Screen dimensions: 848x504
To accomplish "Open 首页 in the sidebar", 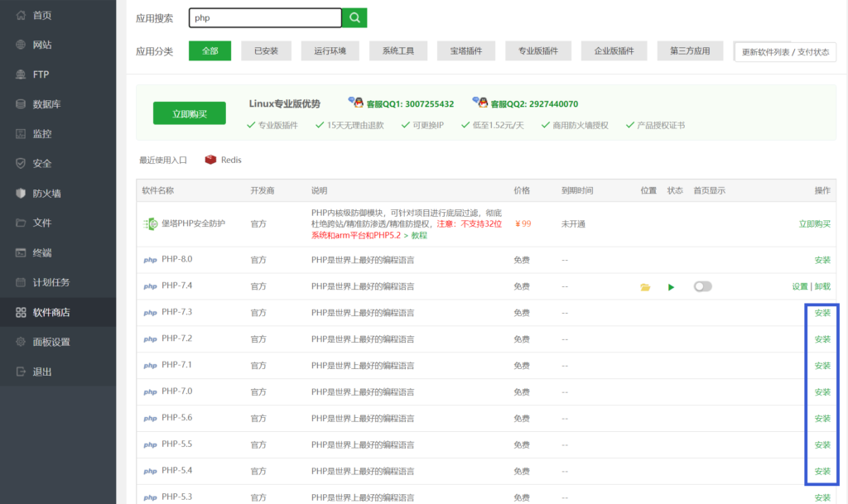I will pyautogui.click(x=41, y=15).
